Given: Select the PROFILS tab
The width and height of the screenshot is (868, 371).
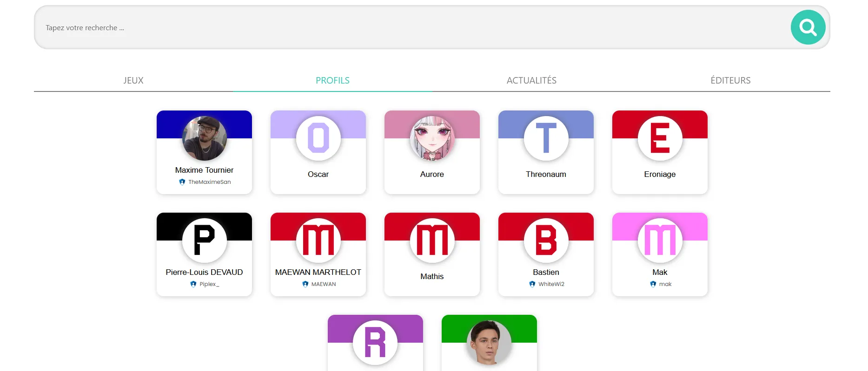Looking at the screenshot, I should pyautogui.click(x=332, y=80).
